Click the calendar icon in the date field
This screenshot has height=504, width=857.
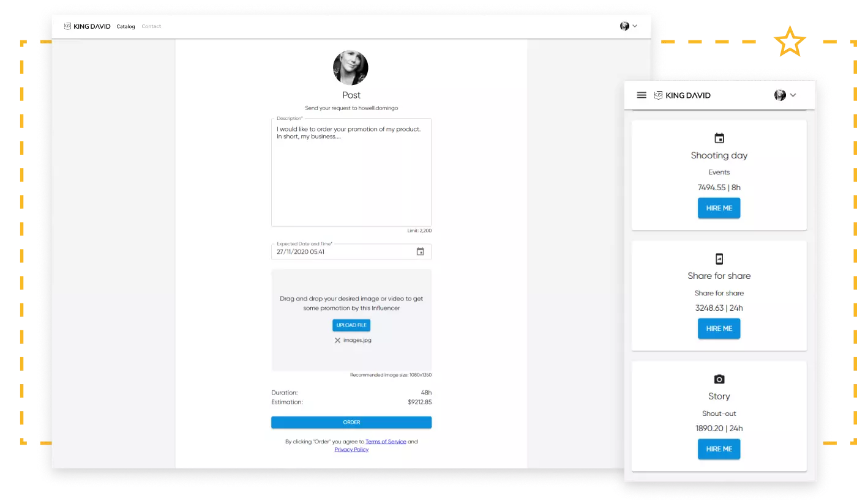click(420, 251)
